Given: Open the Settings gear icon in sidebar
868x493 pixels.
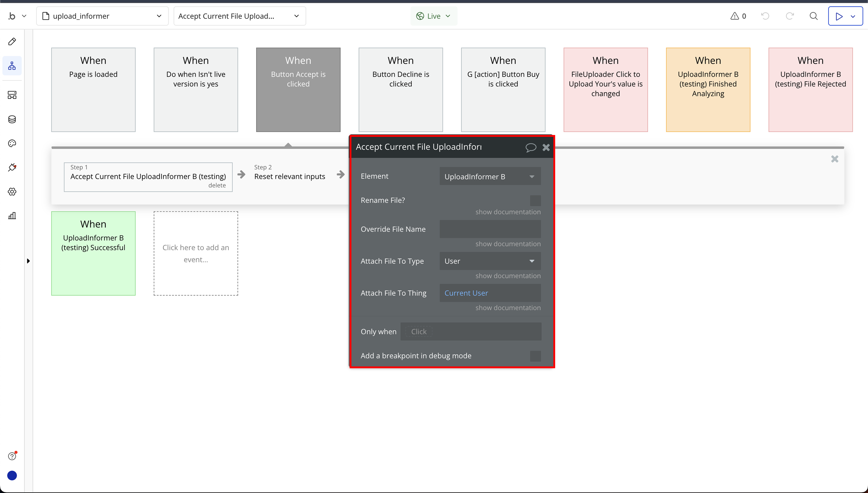Looking at the screenshot, I should tap(12, 192).
